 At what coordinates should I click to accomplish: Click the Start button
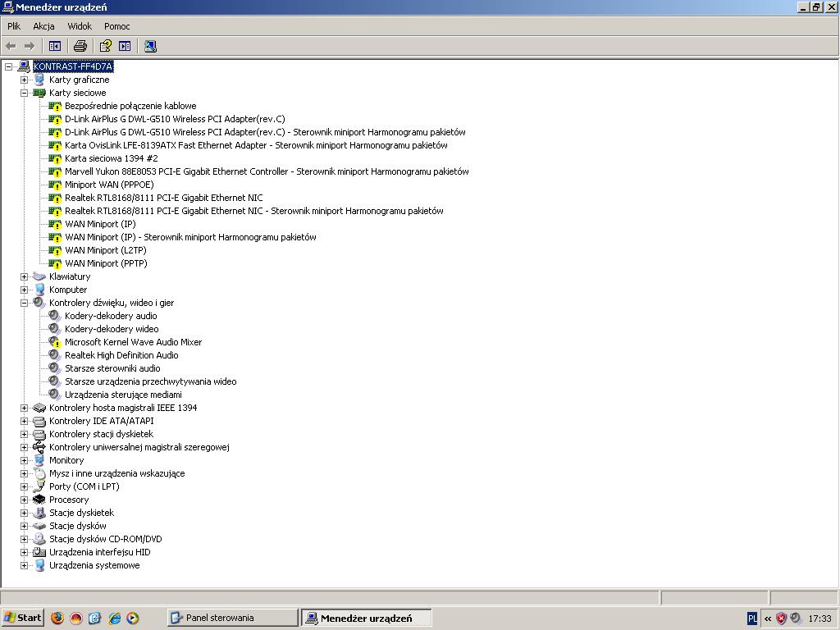click(x=22, y=618)
